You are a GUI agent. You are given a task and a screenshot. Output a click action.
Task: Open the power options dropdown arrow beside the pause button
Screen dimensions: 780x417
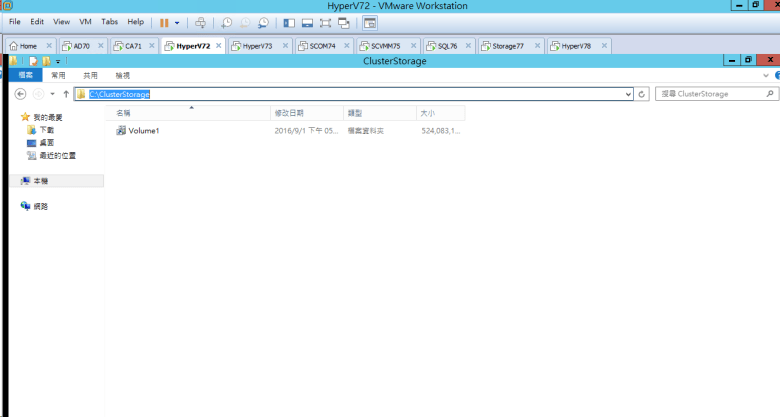pyautogui.click(x=178, y=22)
